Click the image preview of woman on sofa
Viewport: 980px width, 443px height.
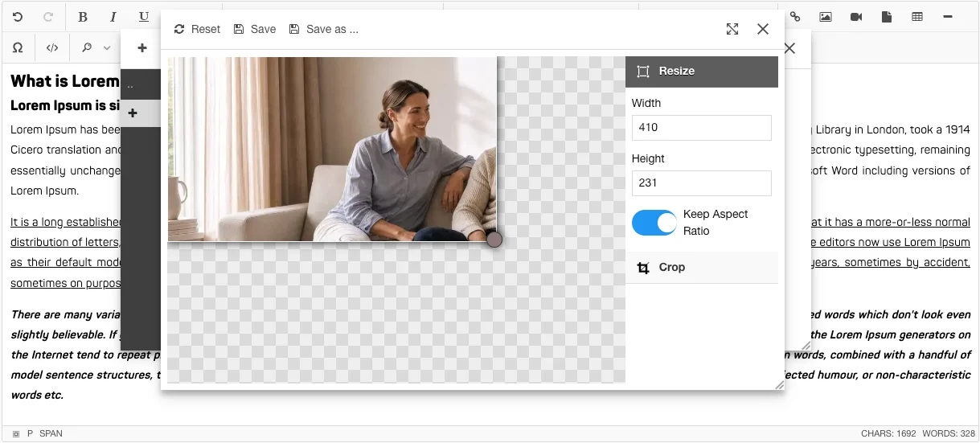(332, 149)
